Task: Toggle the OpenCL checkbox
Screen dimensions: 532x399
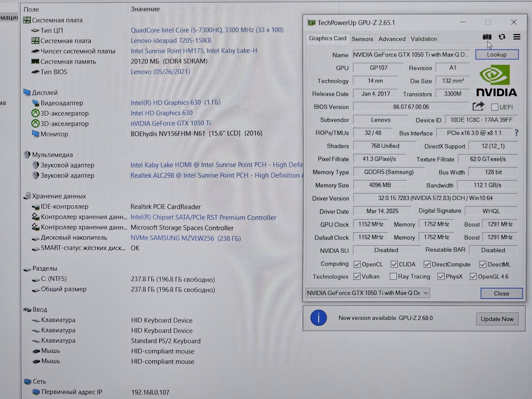Action: 357,264
